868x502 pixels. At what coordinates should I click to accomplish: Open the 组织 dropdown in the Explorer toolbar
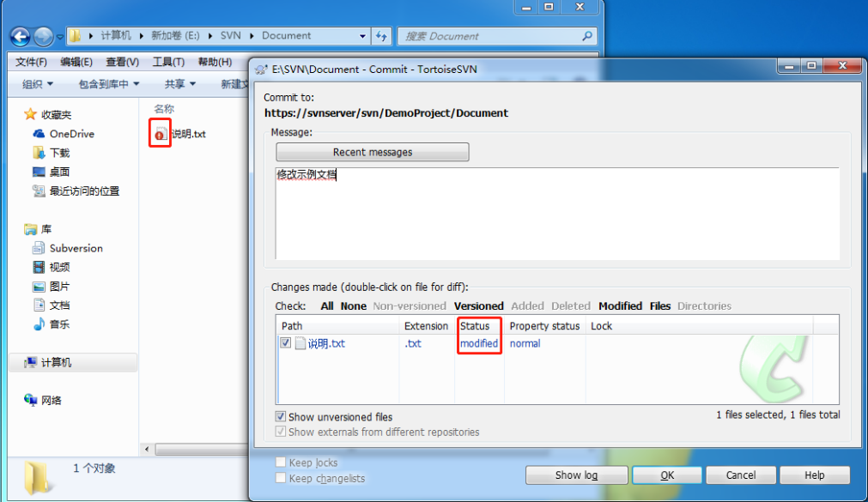[38, 84]
